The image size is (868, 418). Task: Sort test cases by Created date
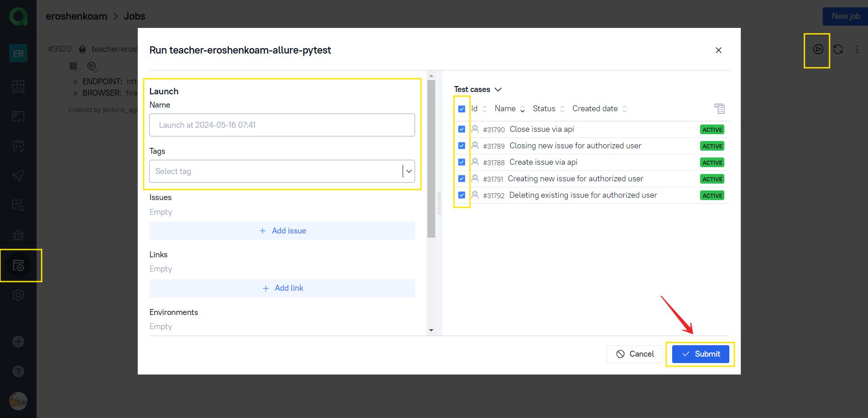pyautogui.click(x=600, y=109)
